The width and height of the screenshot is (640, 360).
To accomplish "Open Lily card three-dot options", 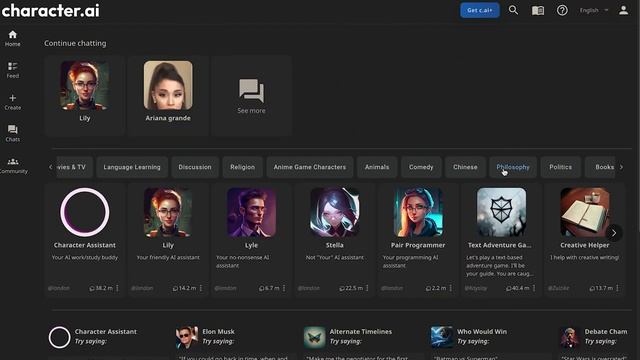I will pos(201,288).
